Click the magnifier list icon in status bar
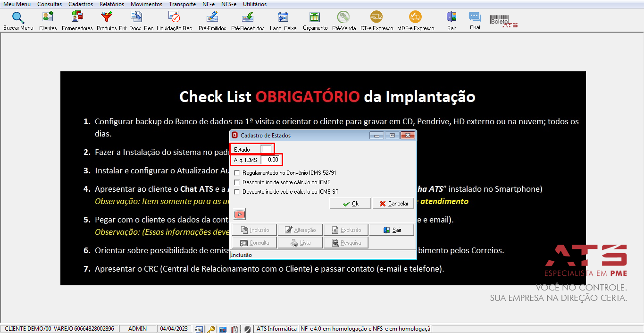 pyautogui.click(x=199, y=329)
